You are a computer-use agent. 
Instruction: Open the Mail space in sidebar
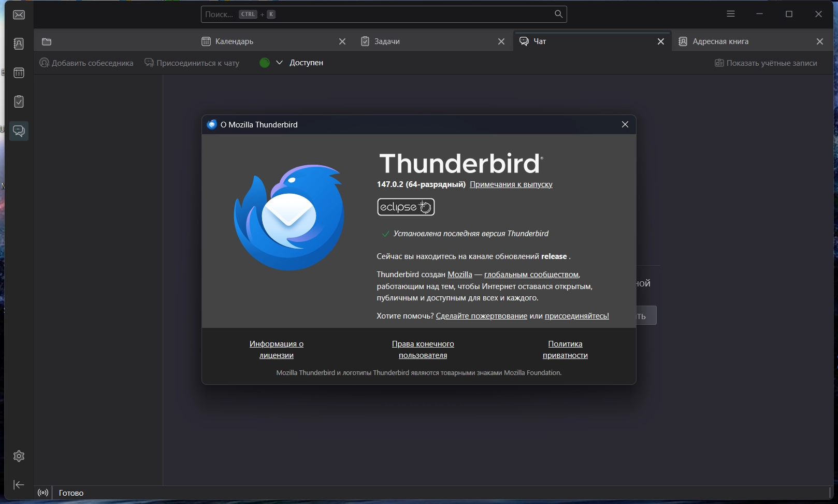click(x=19, y=15)
